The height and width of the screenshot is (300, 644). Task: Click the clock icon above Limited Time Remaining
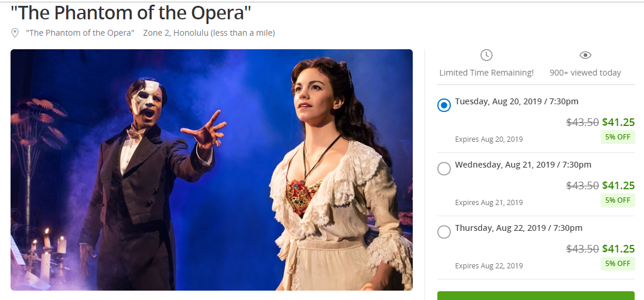pos(487,55)
